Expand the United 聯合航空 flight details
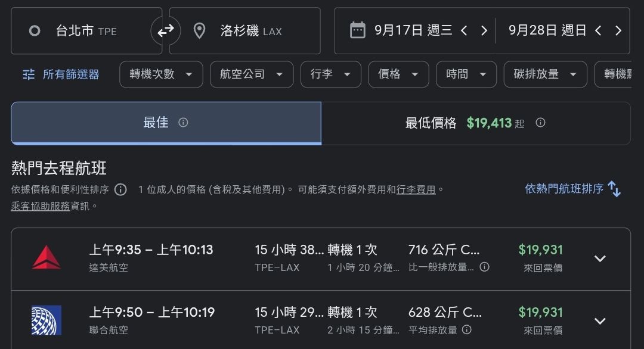Viewport: 644px width, 349px height. 600,321
